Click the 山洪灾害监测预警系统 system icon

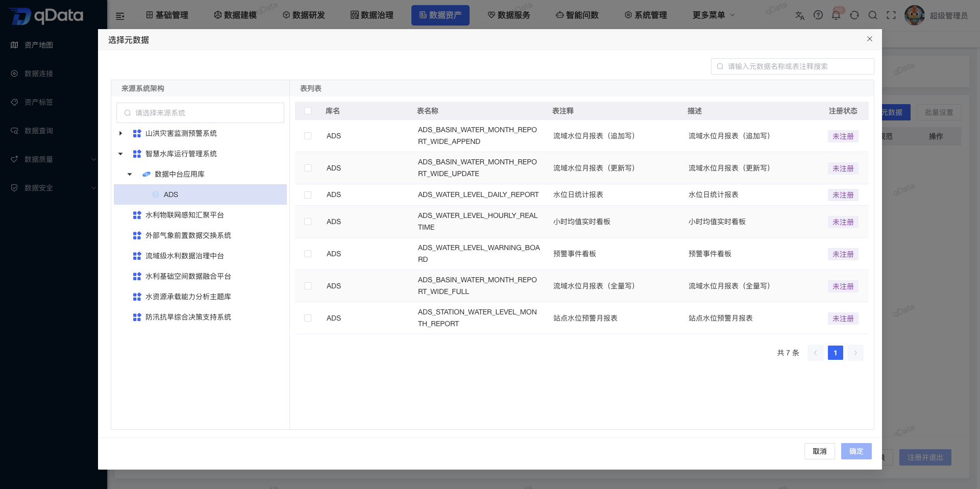click(x=137, y=133)
